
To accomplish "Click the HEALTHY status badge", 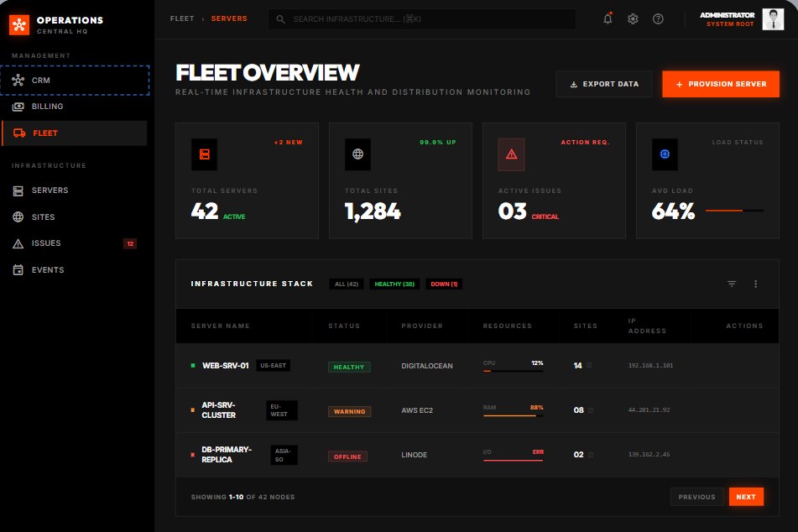I will 349,367.
